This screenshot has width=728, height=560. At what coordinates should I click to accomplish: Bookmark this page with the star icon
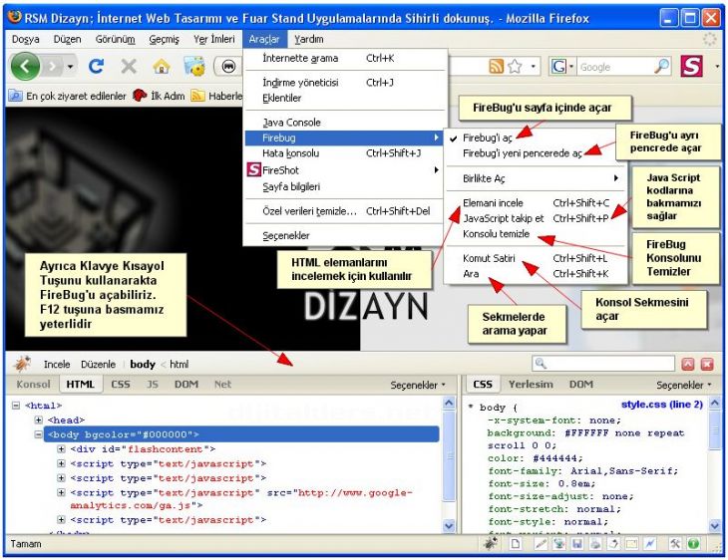(x=515, y=67)
